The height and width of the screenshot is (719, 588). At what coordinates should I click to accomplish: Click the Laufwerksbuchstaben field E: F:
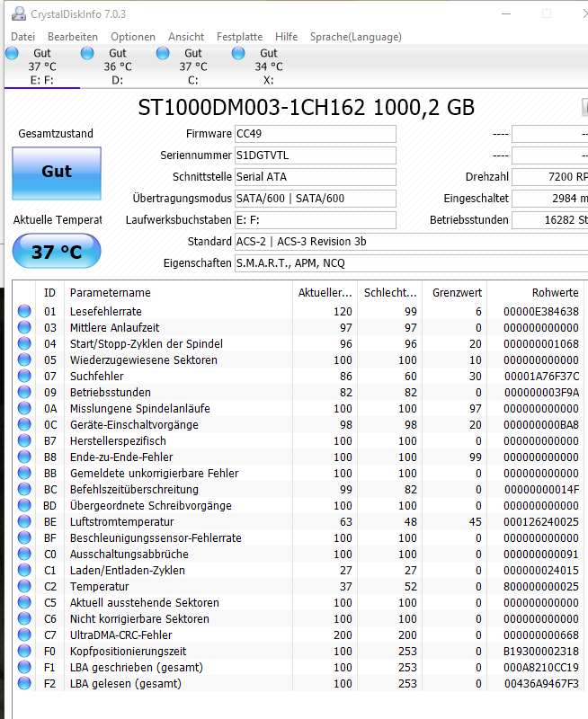[x=315, y=220]
